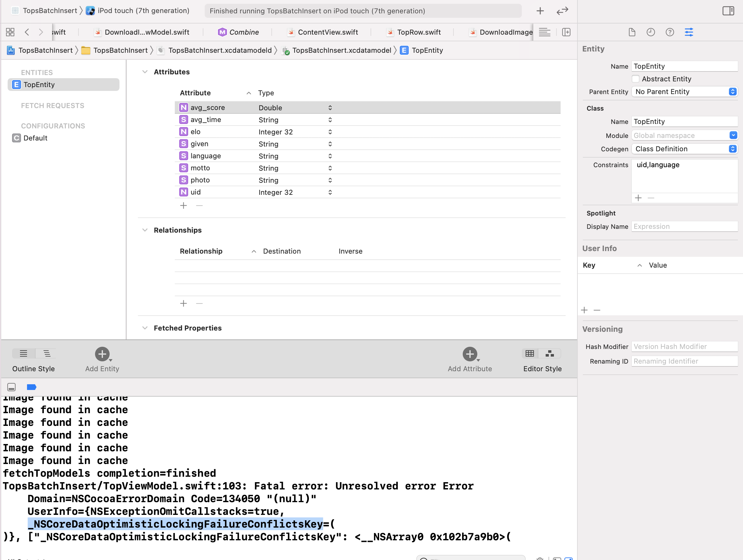Image resolution: width=743 pixels, height=560 pixels.
Task: Remove the attribute with minus below uid
Action: pos(199,205)
